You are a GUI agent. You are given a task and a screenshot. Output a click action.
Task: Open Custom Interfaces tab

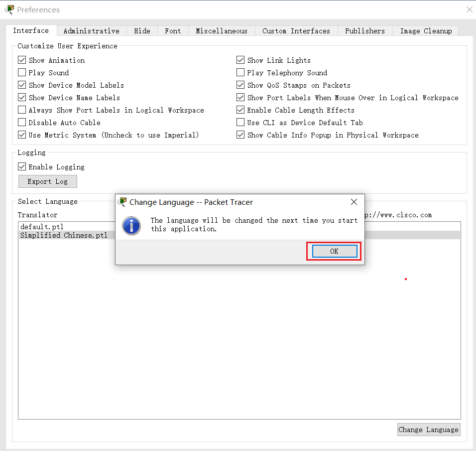[296, 31]
